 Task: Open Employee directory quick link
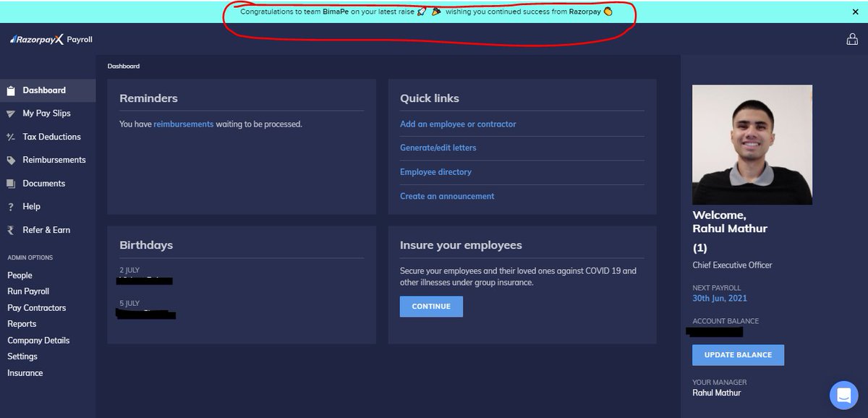[x=435, y=172]
